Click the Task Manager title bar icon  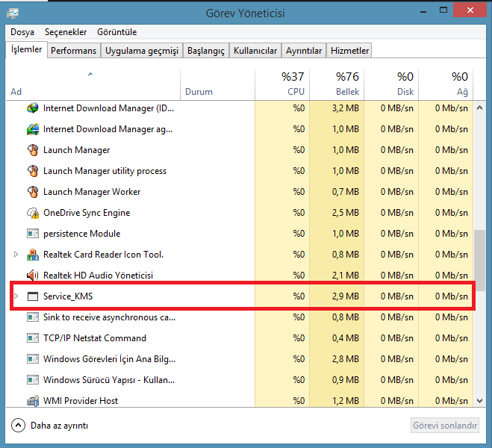click(14, 13)
